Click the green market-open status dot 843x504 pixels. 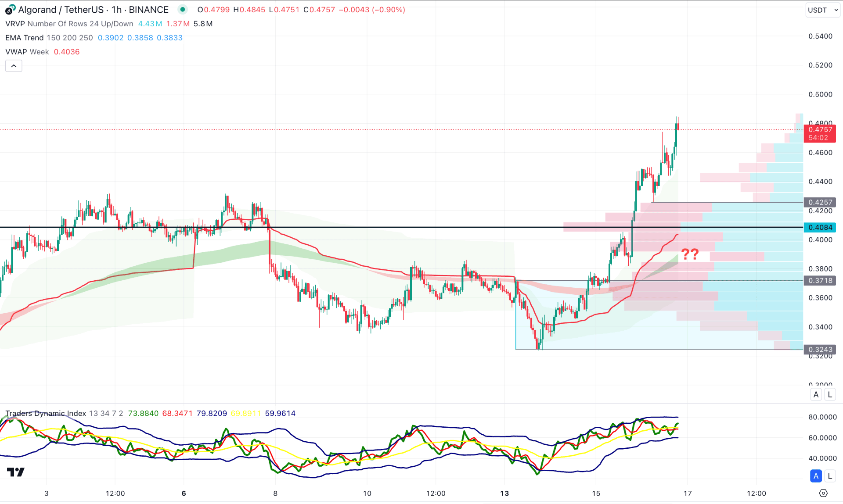(x=183, y=10)
